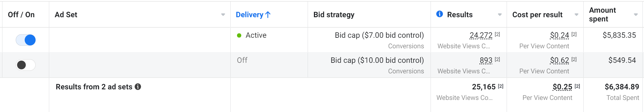Click footnote marker beside 25,165 total results
Viewport: 644px width, 112px height.
(501, 86)
